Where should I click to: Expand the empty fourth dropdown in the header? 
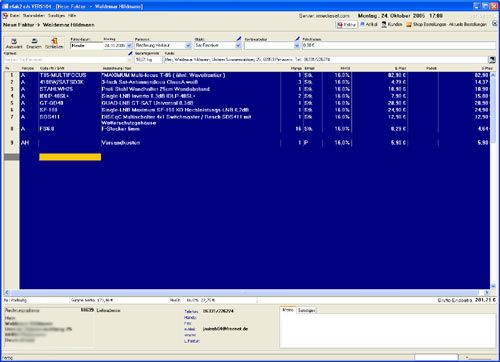(x=297, y=45)
